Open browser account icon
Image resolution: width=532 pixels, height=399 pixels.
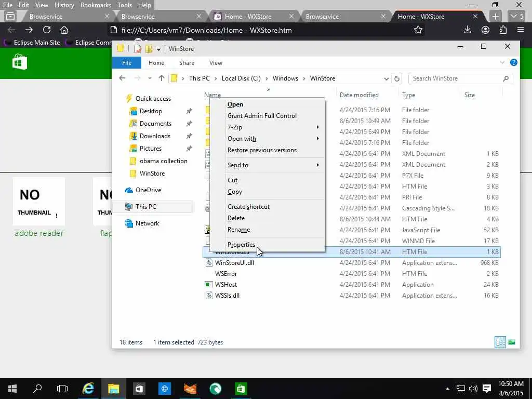coord(486,30)
